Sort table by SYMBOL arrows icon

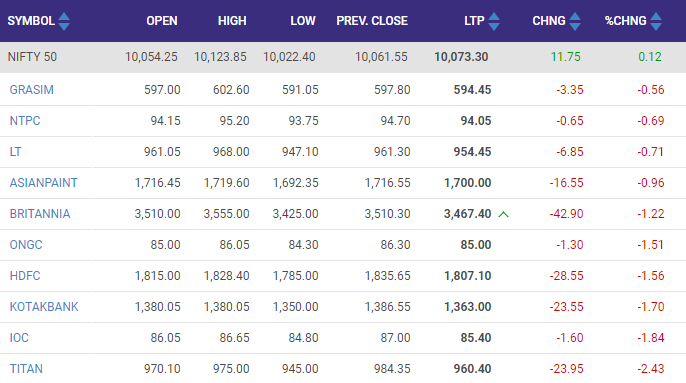tap(64, 21)
